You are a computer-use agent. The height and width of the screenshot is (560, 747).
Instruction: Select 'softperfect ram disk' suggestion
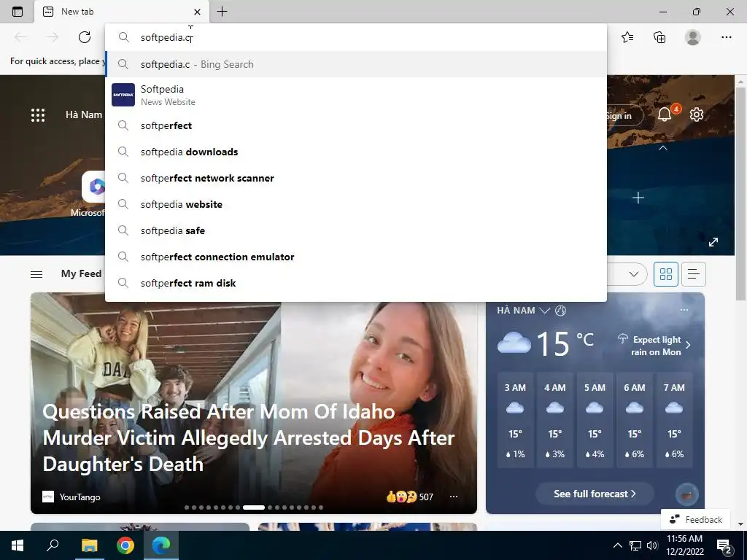tap(356, 283)
